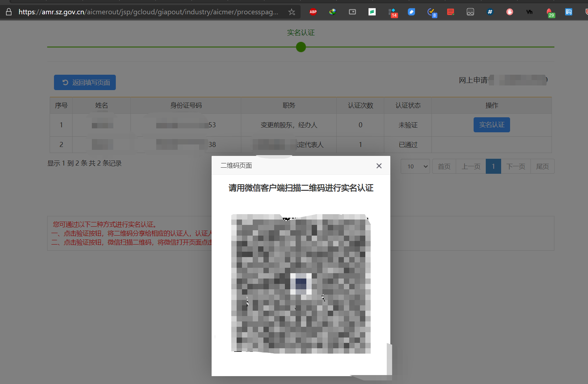Go to 首页 in pagination
This screenshot has width=588, height=384.
tap(444, 166)
